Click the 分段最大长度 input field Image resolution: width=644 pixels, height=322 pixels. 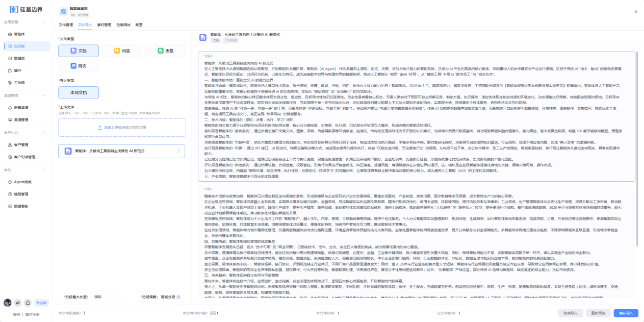pyautogui.click(x=105, y=297)
